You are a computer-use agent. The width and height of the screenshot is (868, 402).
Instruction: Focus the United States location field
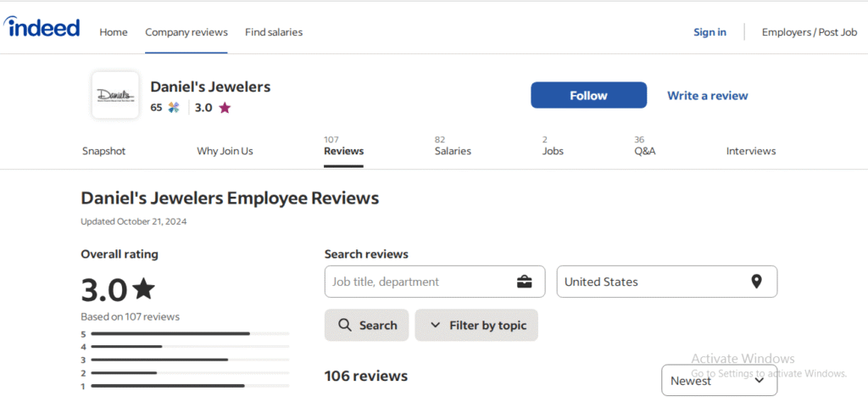click(x=666, y=282)
